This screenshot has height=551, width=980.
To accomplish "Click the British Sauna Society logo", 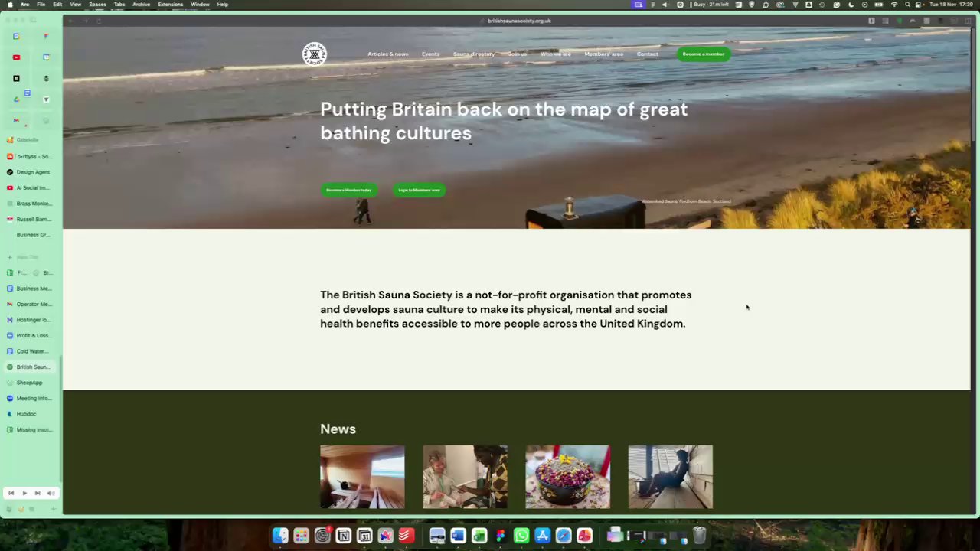I will pyautogui.click(x=314, y=54).
